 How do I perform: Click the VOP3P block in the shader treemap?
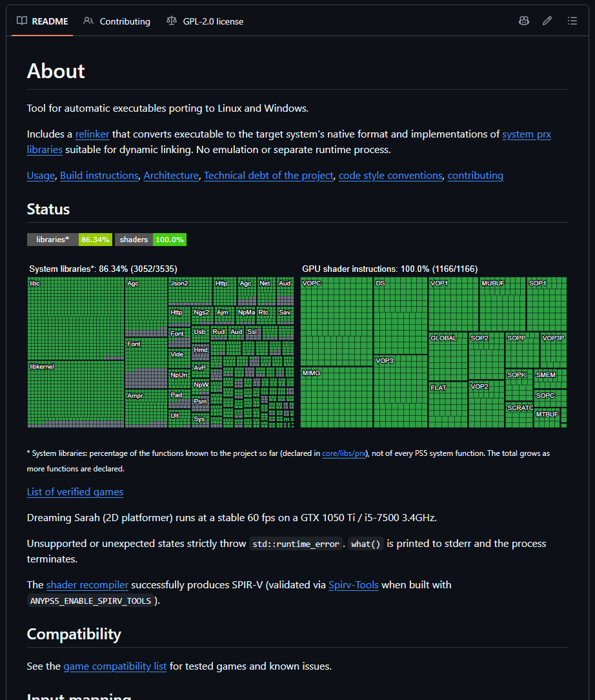tap(554, 351)
